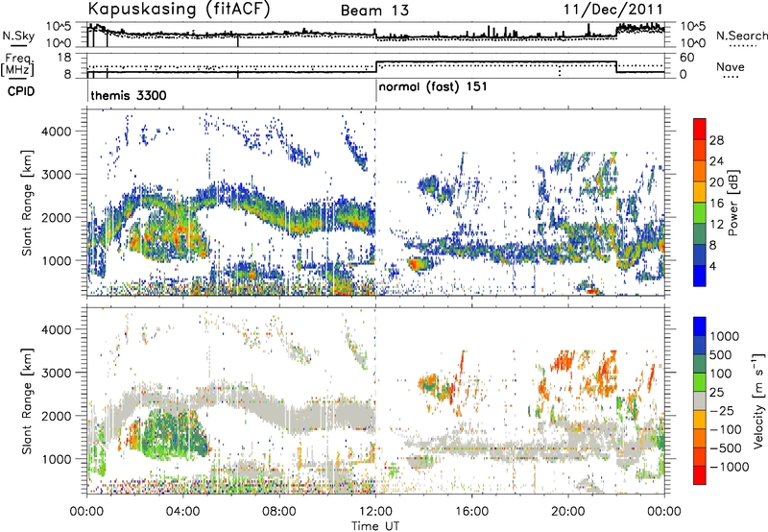Click the 'Power [dB]' colorbar title
This screenshot has width=768, height=532.
tap(732, 203)
